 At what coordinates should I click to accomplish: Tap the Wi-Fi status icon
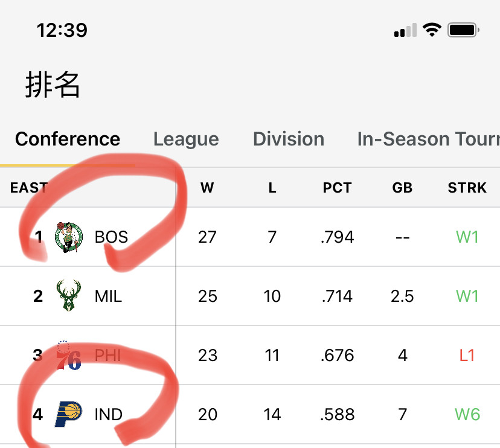click(x=432, y=30)
